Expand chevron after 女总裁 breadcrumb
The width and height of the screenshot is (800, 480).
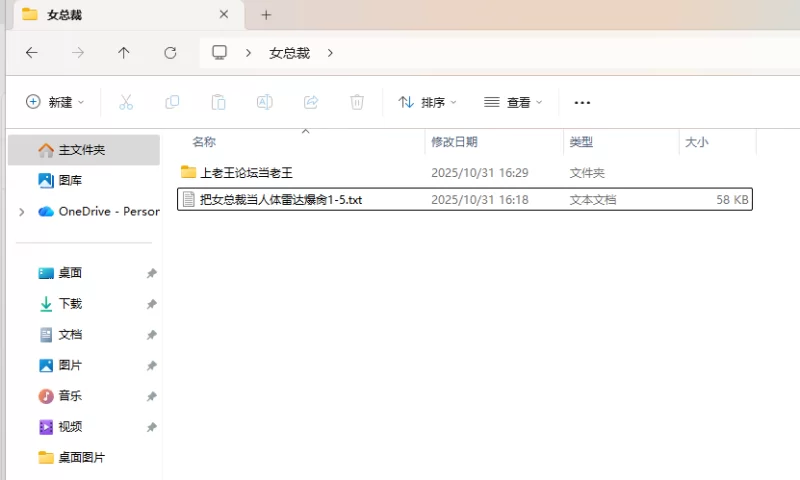pyautogui.click(x=330, y=53)
